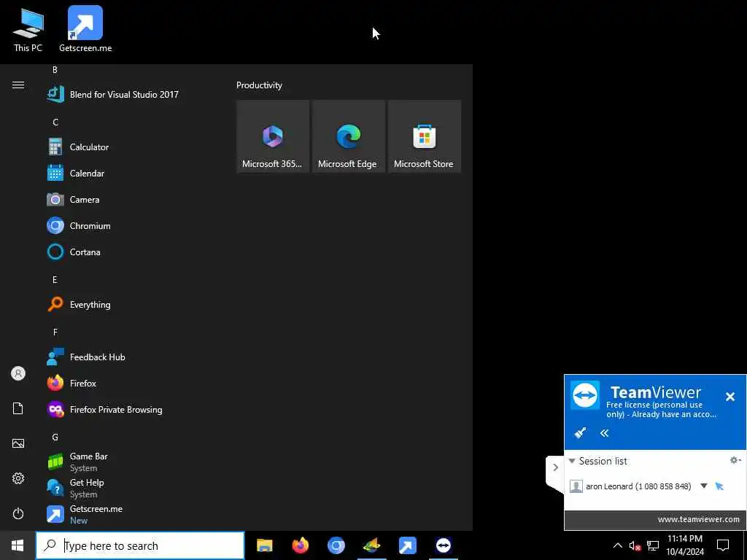Open the taskbar clock and date
The height and width of the screenshot is (560, 747).
(x=684, y=545)
